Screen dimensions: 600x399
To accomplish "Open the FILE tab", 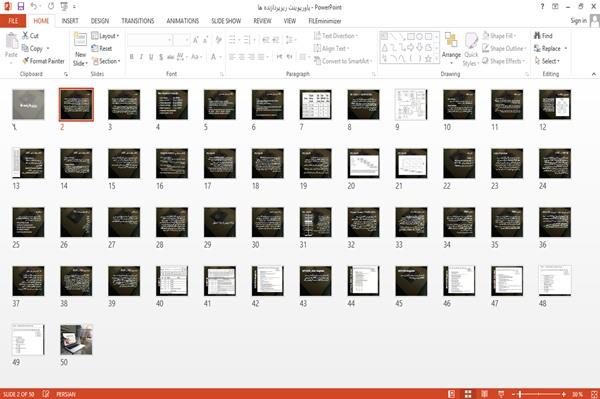I will point(13,21).
